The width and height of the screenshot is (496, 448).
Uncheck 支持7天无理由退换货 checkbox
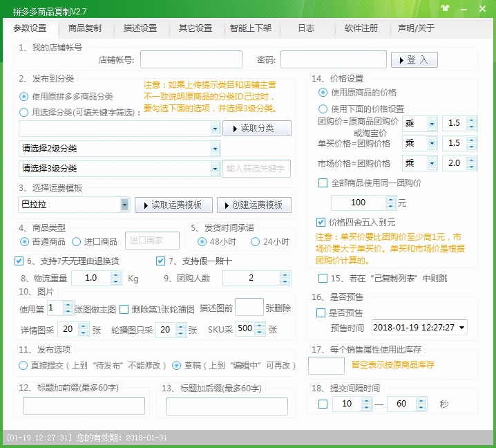point(19,261)
